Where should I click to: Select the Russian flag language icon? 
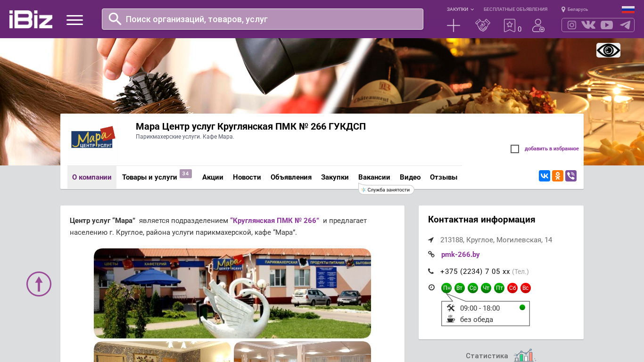pyautogui.click(x=628, y=9)
